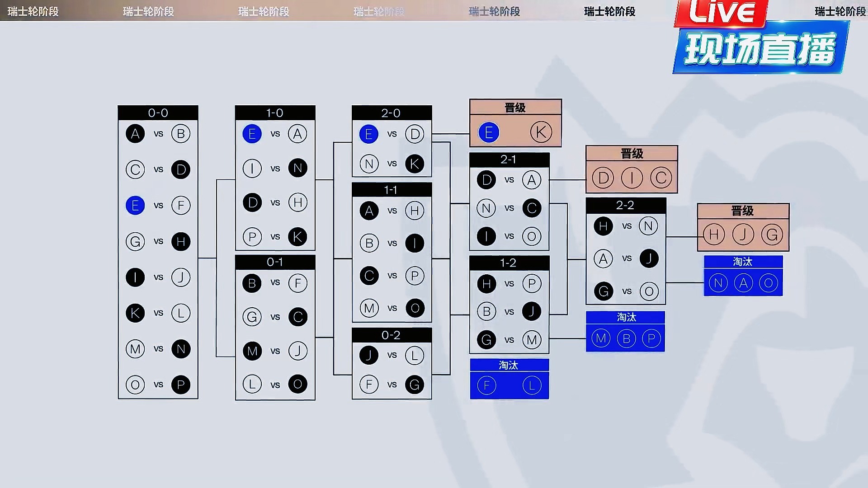
Task: Click the blue E circle in the 0-0 box
Action: coord(135,206)
